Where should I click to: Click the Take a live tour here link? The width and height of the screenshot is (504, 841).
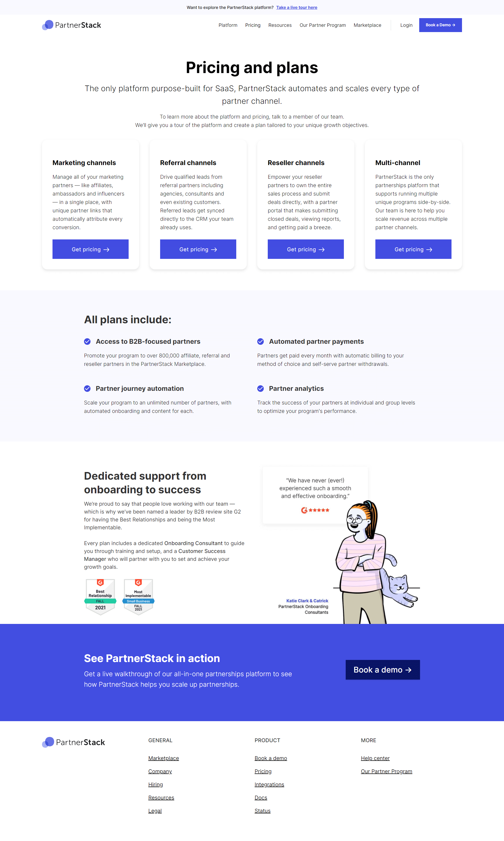tap(296, 7)
